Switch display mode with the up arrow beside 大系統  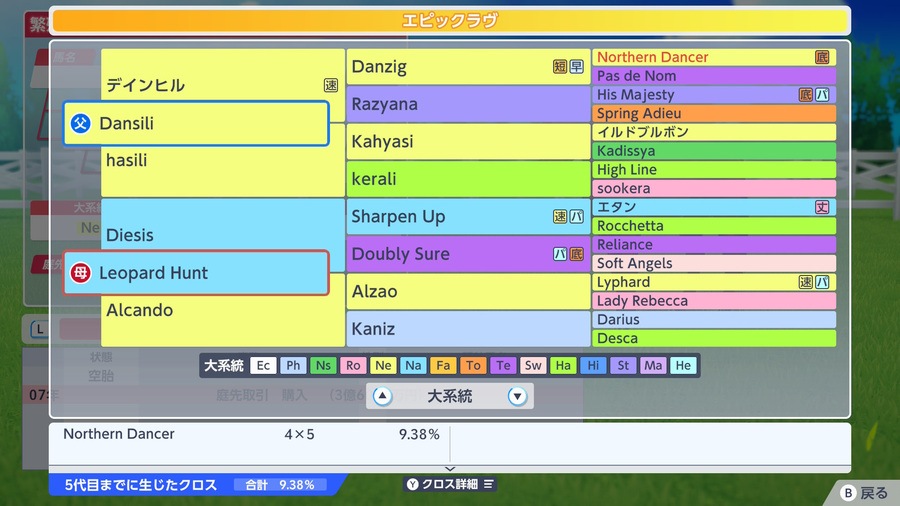[x=382, y=396]
